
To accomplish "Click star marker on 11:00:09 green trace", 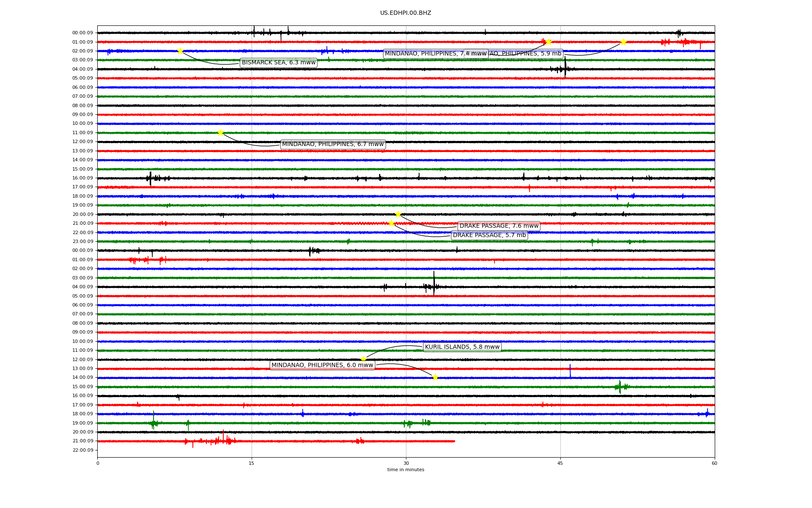I will (x=220, y=133).
